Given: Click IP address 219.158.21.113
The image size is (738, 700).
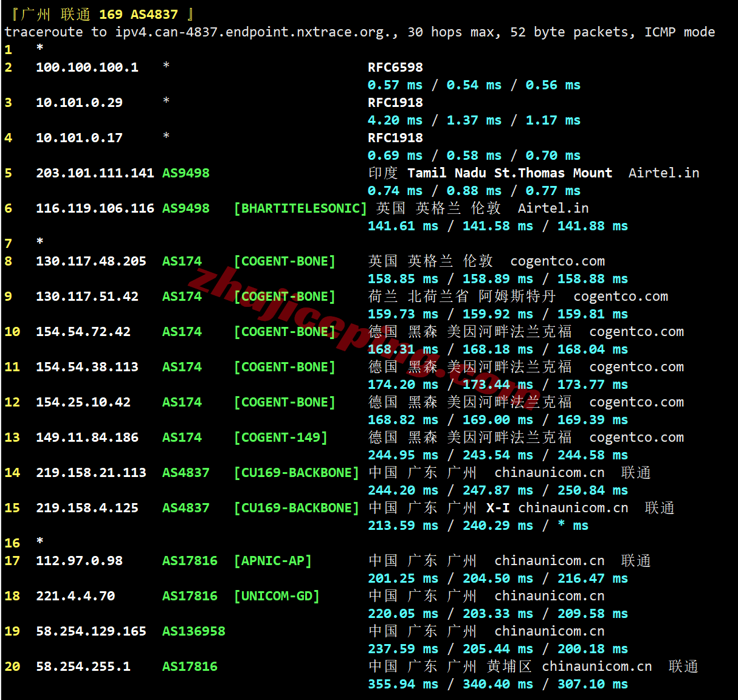Looking at the screenshot, I should point(91,473).
